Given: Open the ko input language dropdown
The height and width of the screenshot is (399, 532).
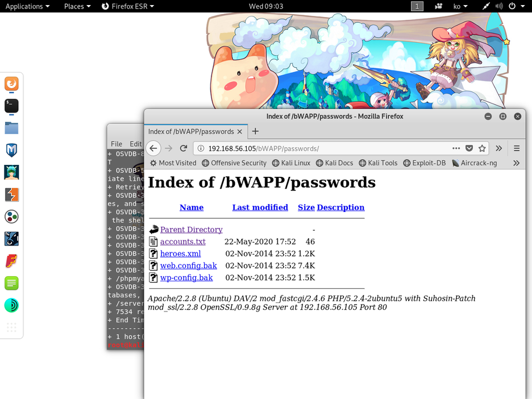Looking at the screenshot, I should pyautogui.click(x=460, y=6).
